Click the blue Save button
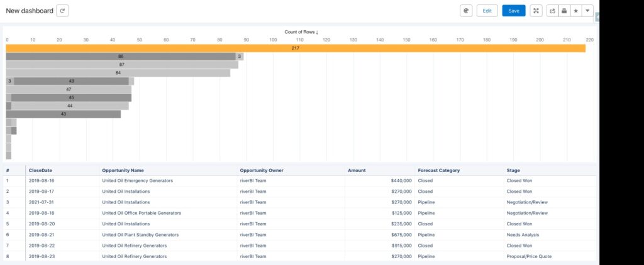 514,11
